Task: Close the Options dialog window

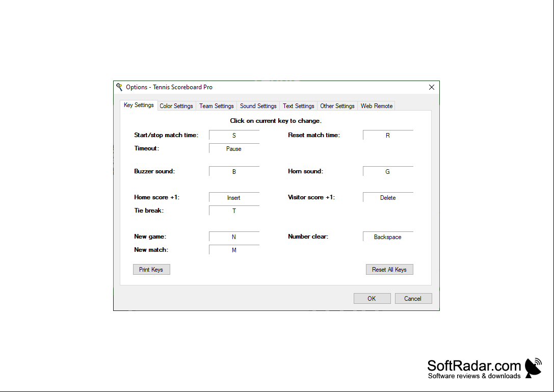Action: pyautogui.click(x=431, y=87)
